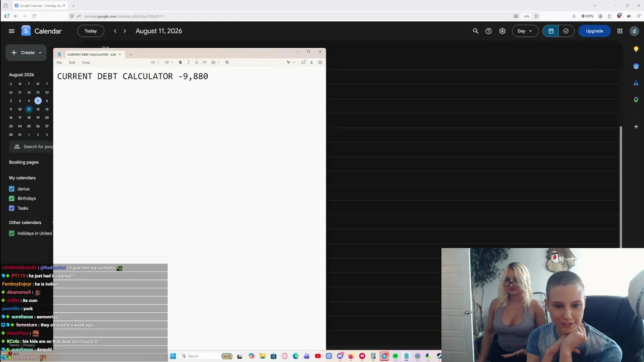The image size is (644, 362).
Task: Select August 20 in mini calendar
Action: tap(47, 118)
